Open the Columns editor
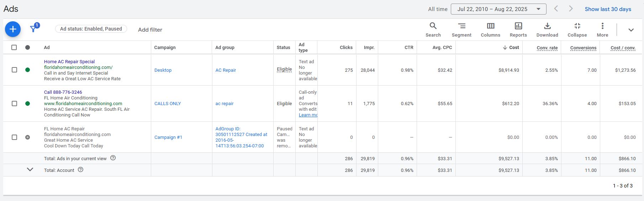The height and width of the screenshot is (201, 644). 490,29
